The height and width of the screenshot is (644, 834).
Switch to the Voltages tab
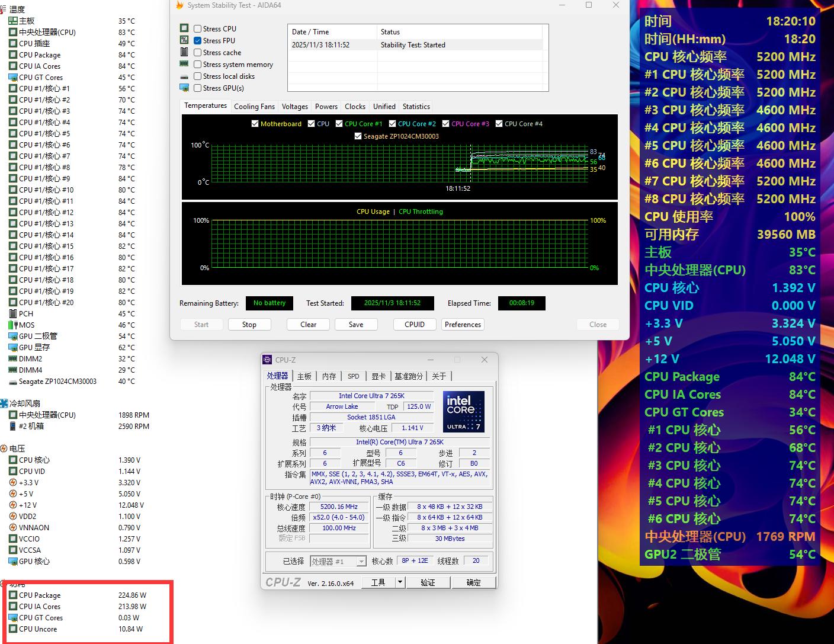pyautogui.click(x=295, y=107)
